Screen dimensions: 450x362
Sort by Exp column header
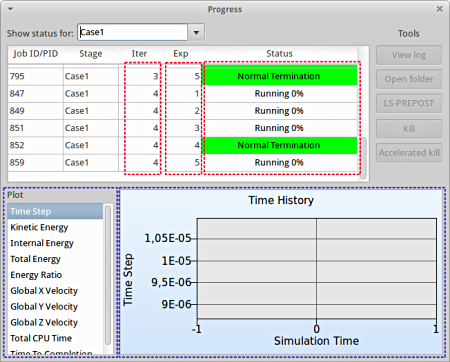[181, 54]
